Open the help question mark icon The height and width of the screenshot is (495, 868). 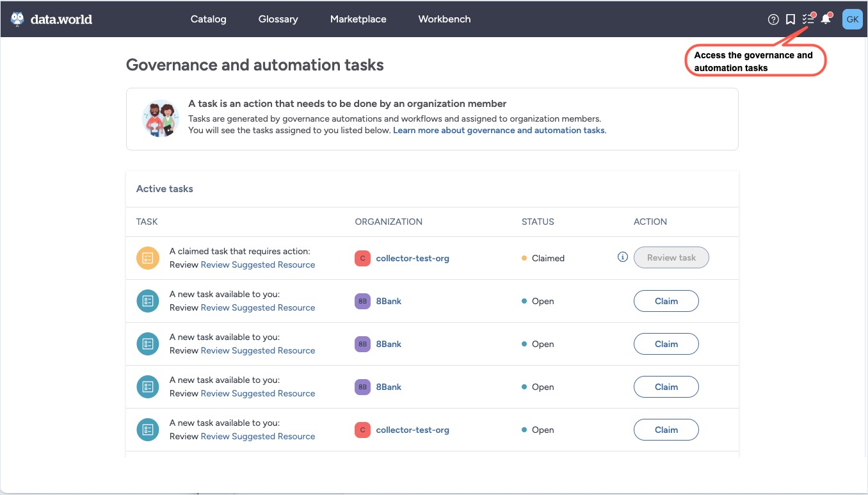coord(773,19)
